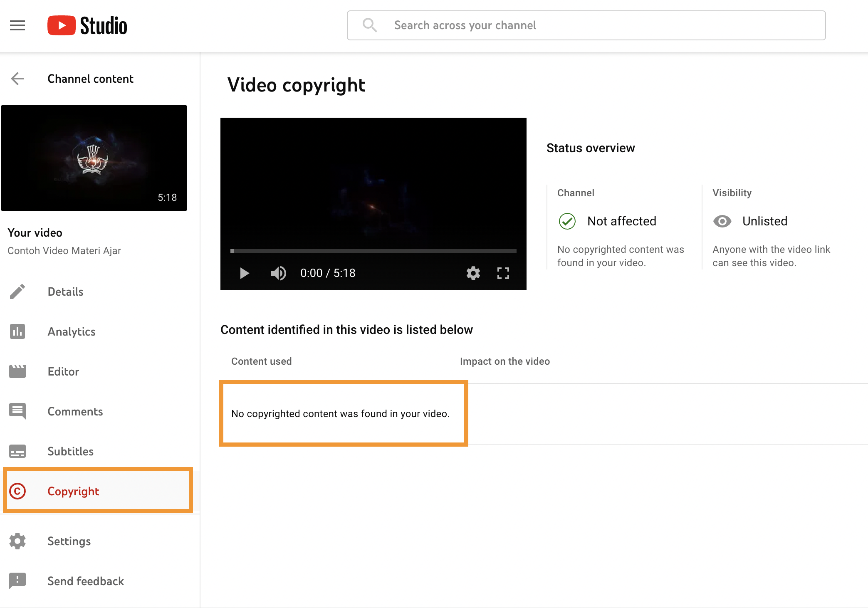Click the Channel content link
The image size is (868, 608).
90,79
